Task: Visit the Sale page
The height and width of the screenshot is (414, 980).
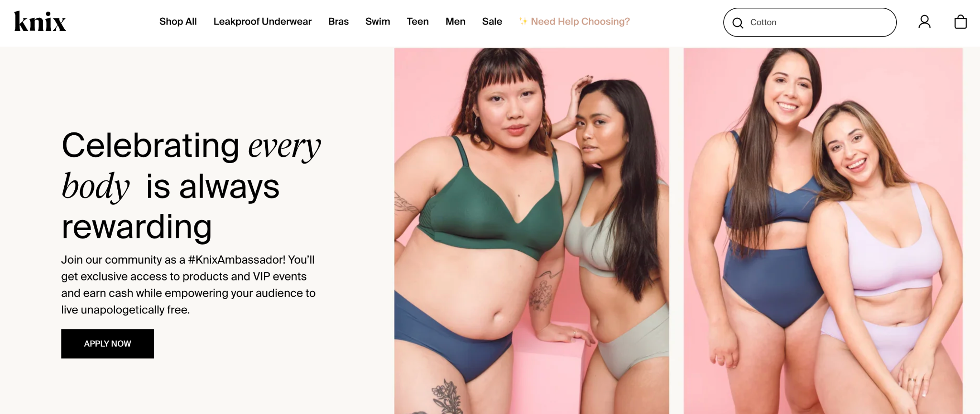Action: point(492,22)
